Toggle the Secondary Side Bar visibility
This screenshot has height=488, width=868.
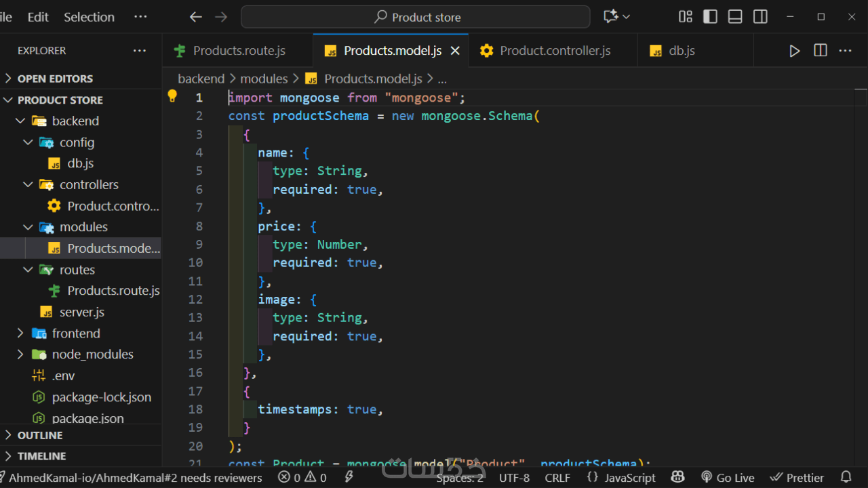click(760, 17)
